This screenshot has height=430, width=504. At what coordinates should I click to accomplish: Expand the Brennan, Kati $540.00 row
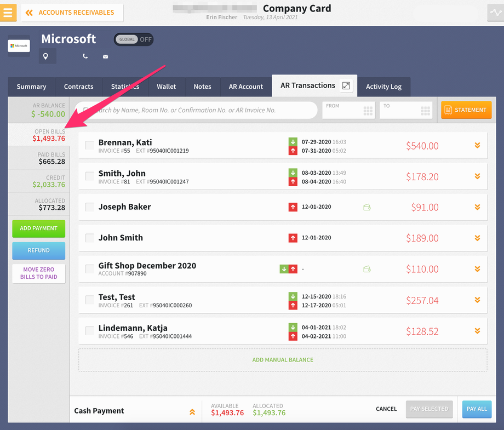477,145
